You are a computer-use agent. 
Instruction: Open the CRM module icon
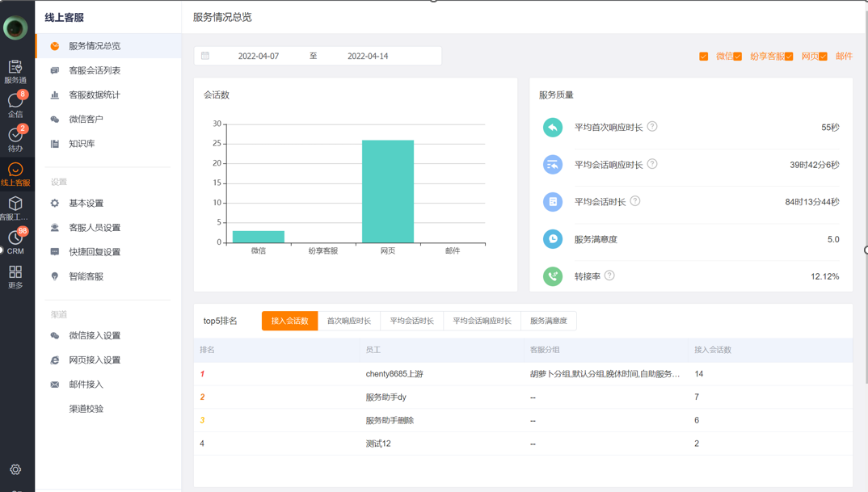pyautogui.click(x=15, y=241)
